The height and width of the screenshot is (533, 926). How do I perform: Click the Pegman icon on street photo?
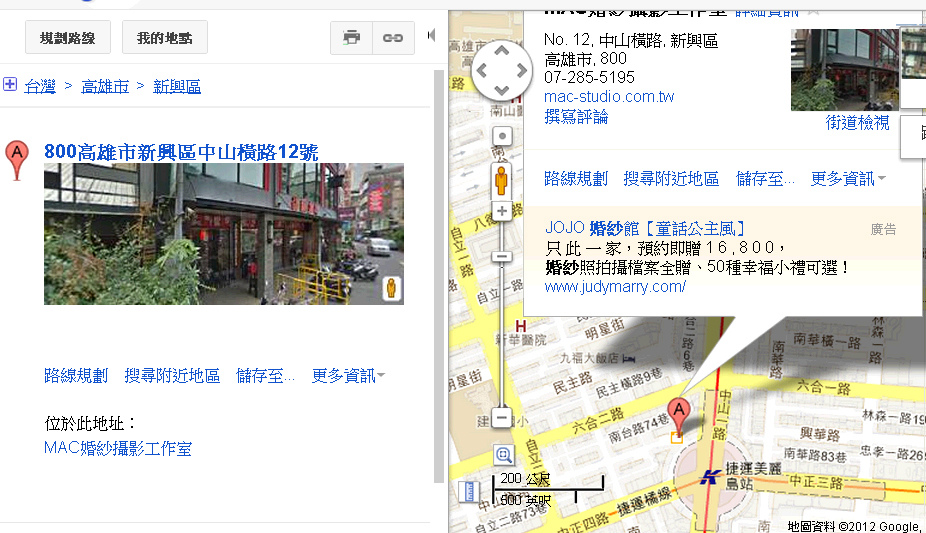click(392, 289)
